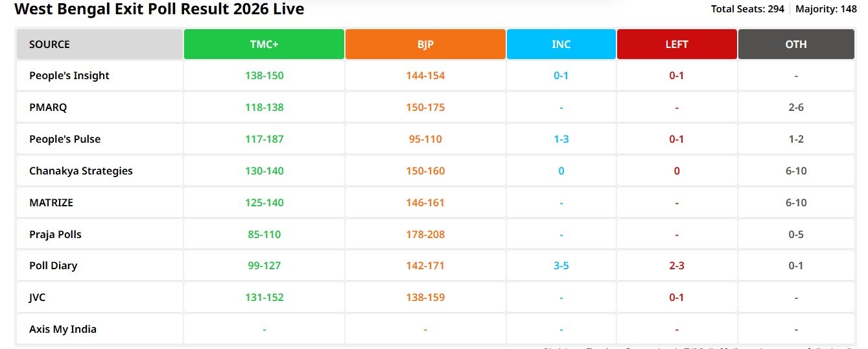Click the MATRIZE source name
868x349 pixels.
pyautogui.click(x=51, y=202)
